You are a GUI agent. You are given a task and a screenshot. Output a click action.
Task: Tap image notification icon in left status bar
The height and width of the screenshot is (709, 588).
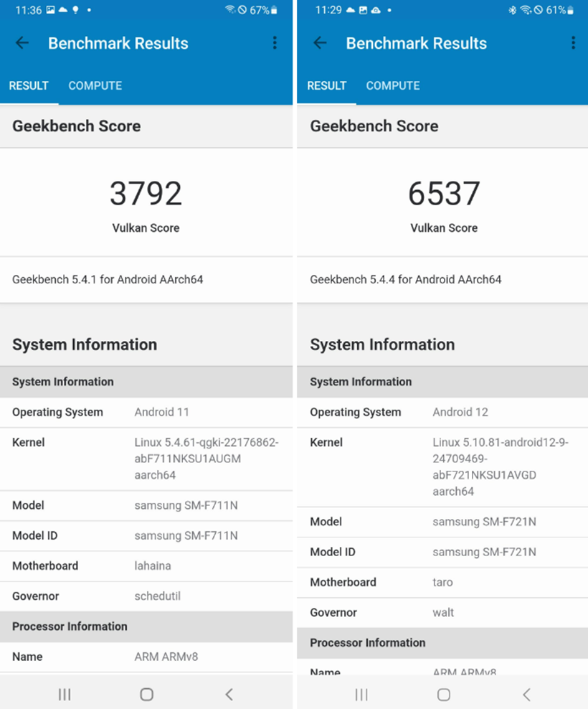click(51, 9)
